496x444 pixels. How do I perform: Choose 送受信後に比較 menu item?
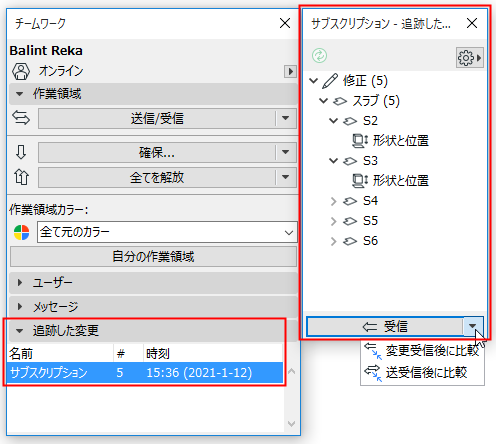422,373
